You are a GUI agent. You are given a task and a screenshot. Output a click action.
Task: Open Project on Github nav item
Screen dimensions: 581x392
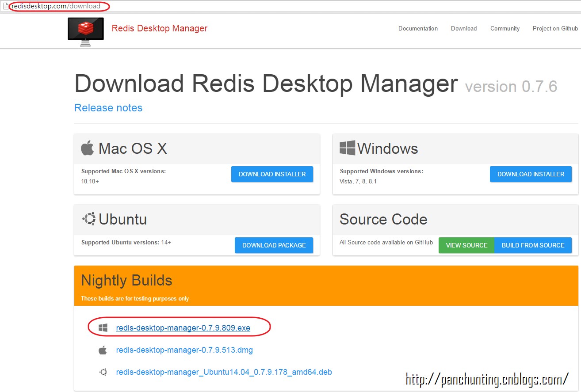pyautogui.click(x=555, y=28)
